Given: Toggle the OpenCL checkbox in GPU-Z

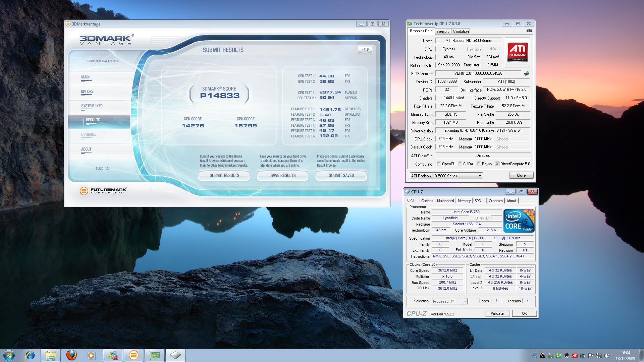Looking at the screenshot, I should (x=439, y=164).
